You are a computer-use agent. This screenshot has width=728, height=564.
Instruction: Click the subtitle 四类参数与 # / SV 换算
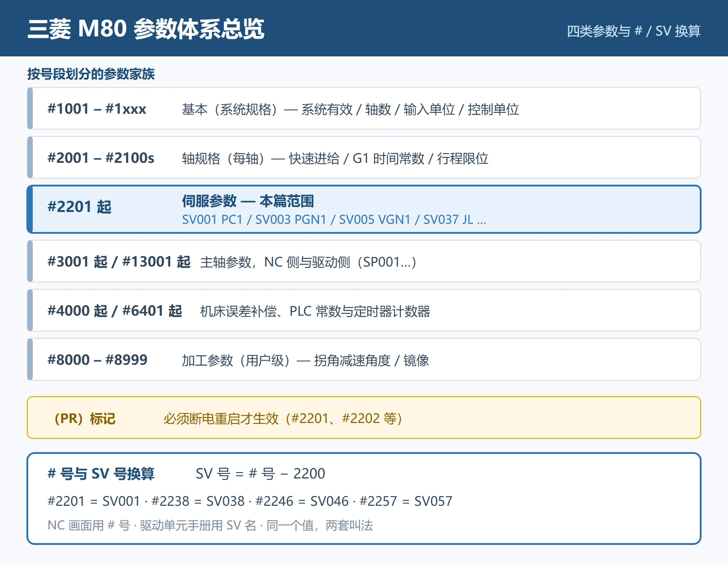tap(633, 31)
